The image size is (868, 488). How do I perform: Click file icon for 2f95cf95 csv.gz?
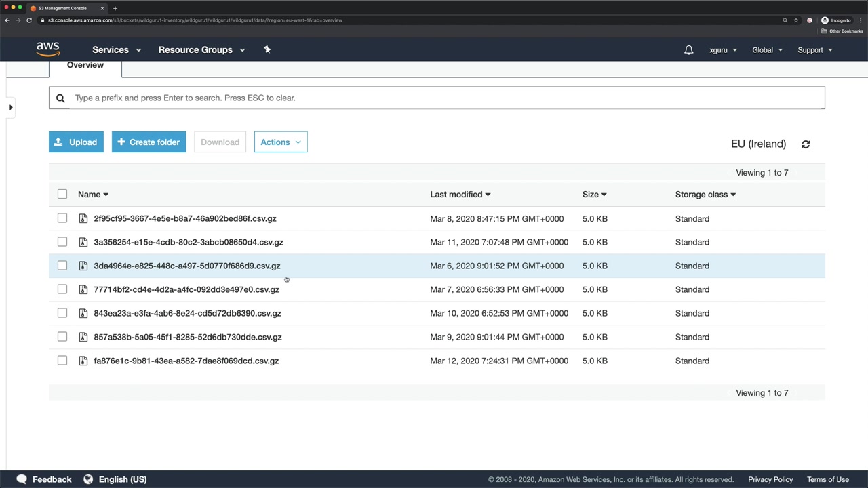tap(83, 218)
